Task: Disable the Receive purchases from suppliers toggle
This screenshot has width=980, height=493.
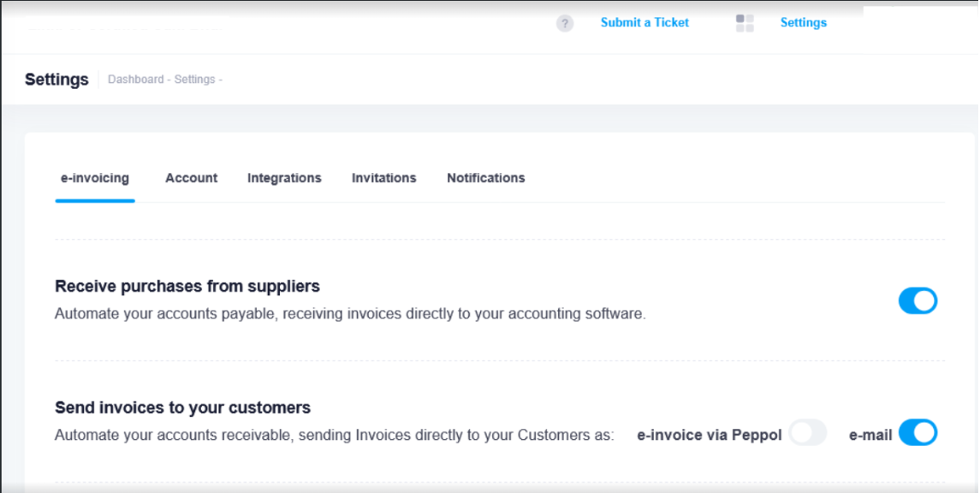Action: tap(918, 301)
